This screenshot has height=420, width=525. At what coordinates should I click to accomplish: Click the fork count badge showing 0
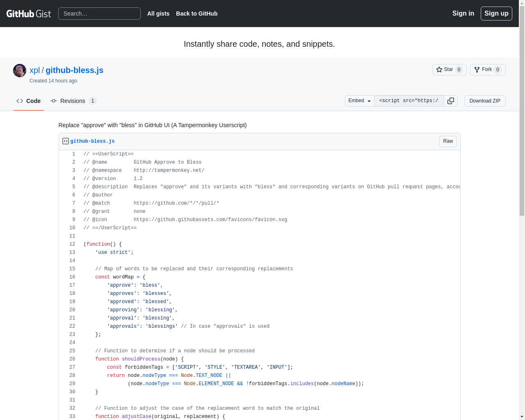pos(498,70)
